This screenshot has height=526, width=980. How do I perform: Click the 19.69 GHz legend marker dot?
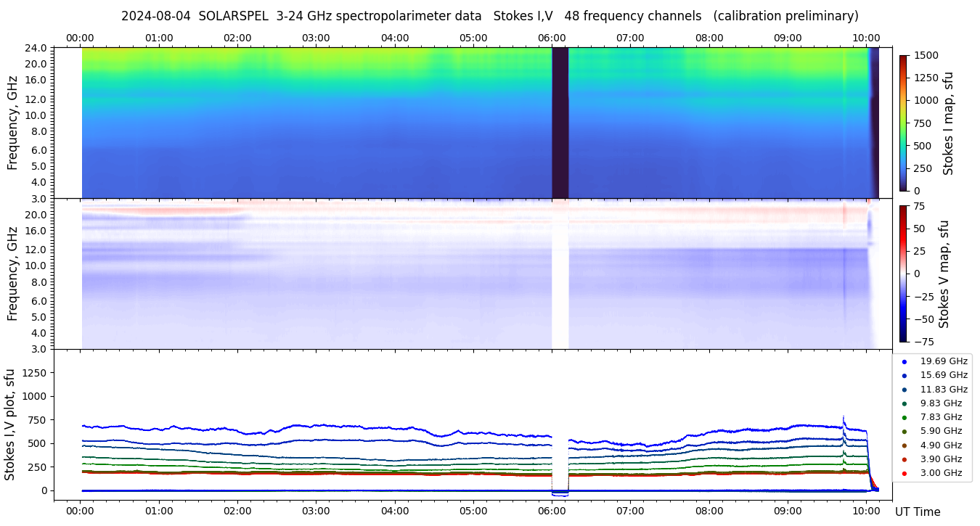tap(905, 361)
